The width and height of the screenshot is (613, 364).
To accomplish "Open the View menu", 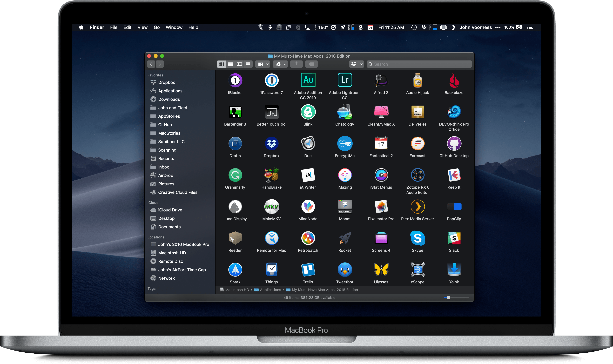I will point(142,27).
